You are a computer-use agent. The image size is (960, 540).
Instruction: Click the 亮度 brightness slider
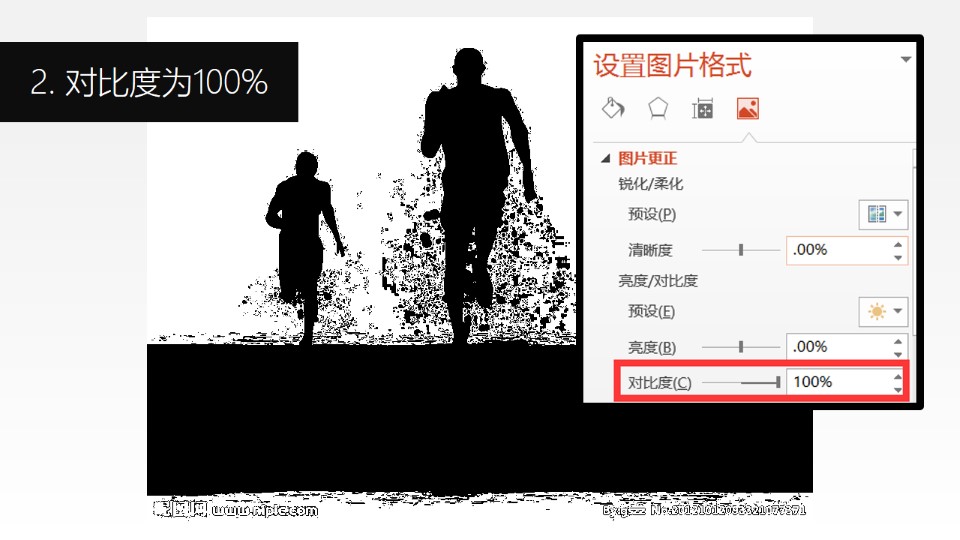tap(740, 347)
